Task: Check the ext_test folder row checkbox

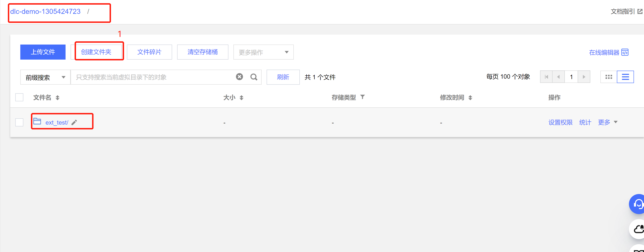Action: 19,123
